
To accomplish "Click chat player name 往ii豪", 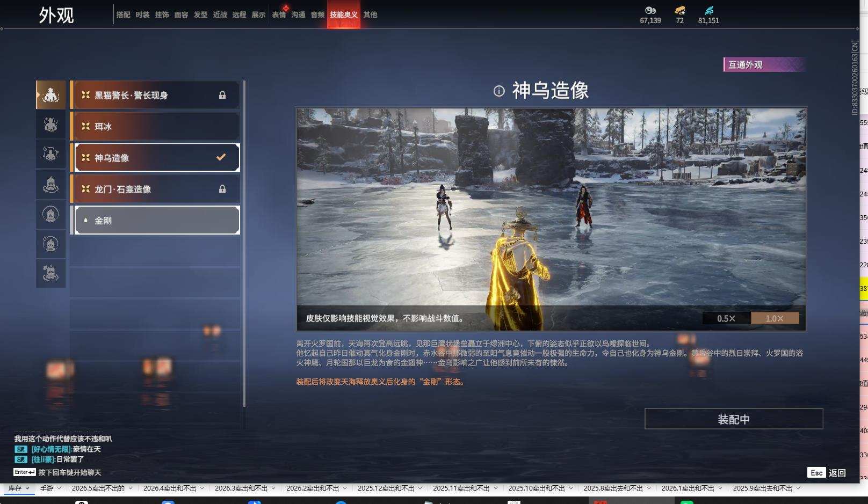I will tap(44, 459).
